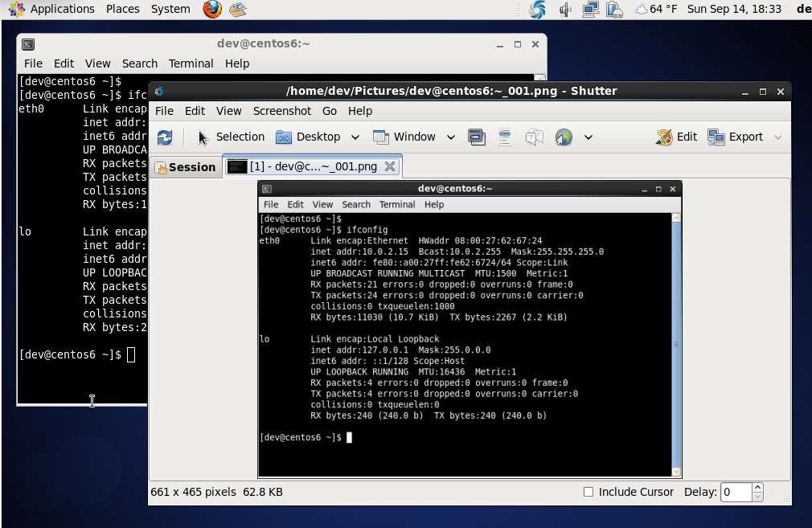This screenshot has height=528, width=812.
Task: Choose the Selection capture tool
Action: tap(231, 137)
